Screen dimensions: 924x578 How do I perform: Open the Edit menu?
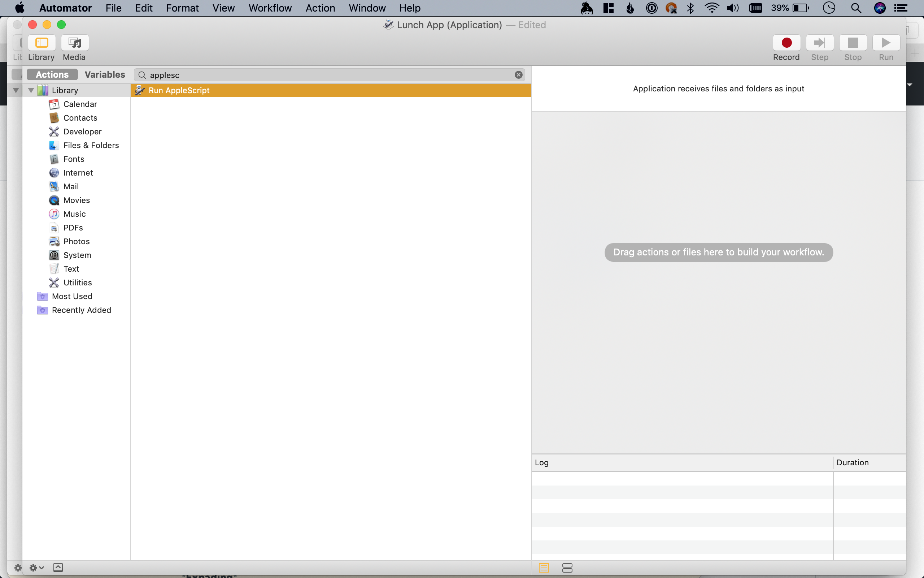coord(144,8)
